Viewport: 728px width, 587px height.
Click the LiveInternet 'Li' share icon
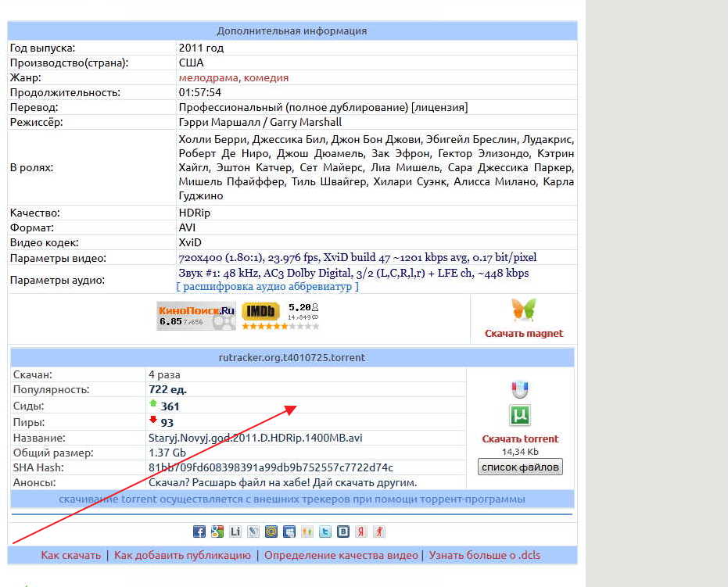pos(235,532)
